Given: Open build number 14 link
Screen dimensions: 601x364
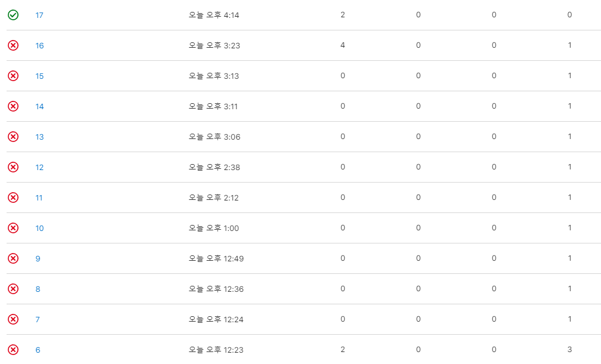Looking at the screenshot, I should point(39,106).
